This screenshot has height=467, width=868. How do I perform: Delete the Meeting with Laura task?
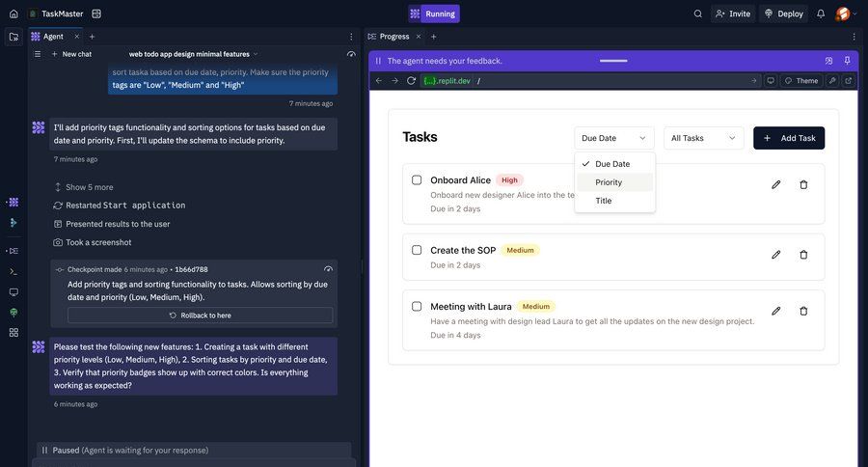point(803,311)
